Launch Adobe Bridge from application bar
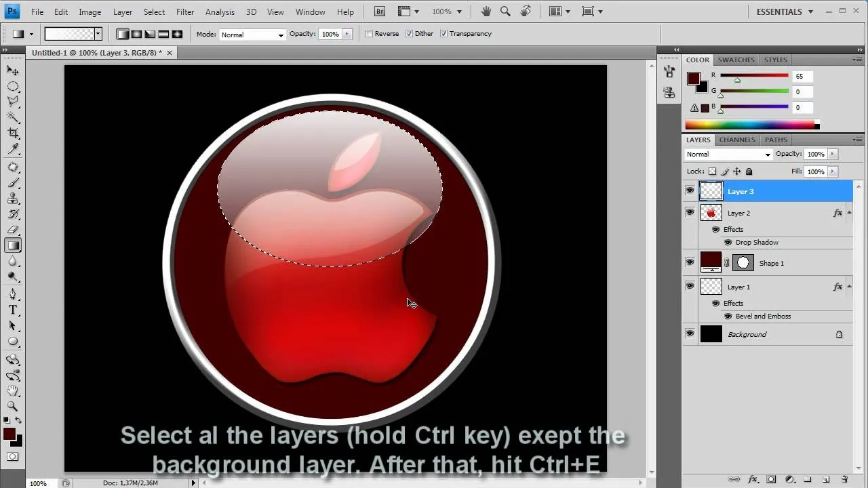This screenshot has width=868, height=488. pyautogui.click(x=380, y=12)
